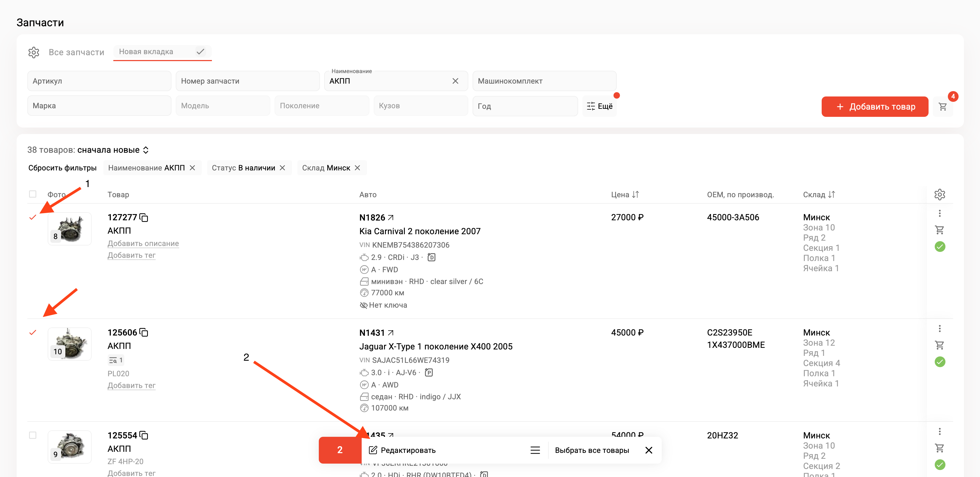This screenshot has width=980, height=477.
Task: Click Сбросить фильтры link
Action: pos(62,168)
